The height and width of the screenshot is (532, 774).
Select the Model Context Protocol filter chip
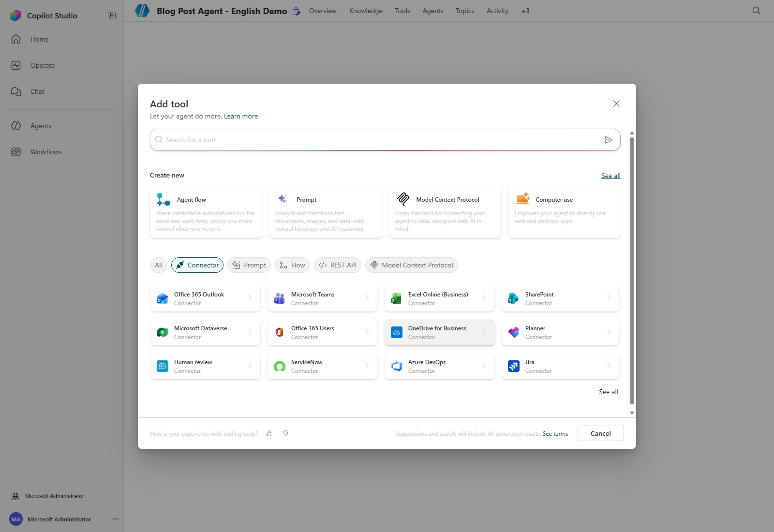tap(412, 265)
